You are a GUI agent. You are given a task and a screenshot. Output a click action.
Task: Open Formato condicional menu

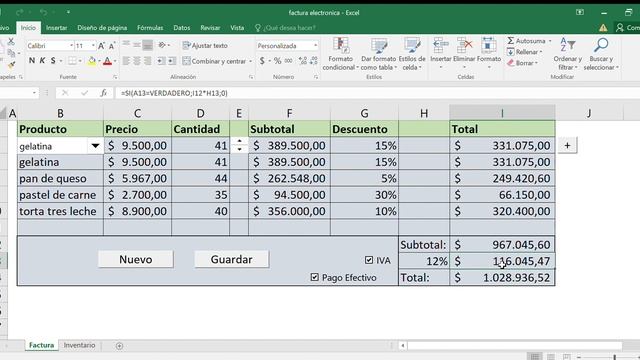[340, 54]
